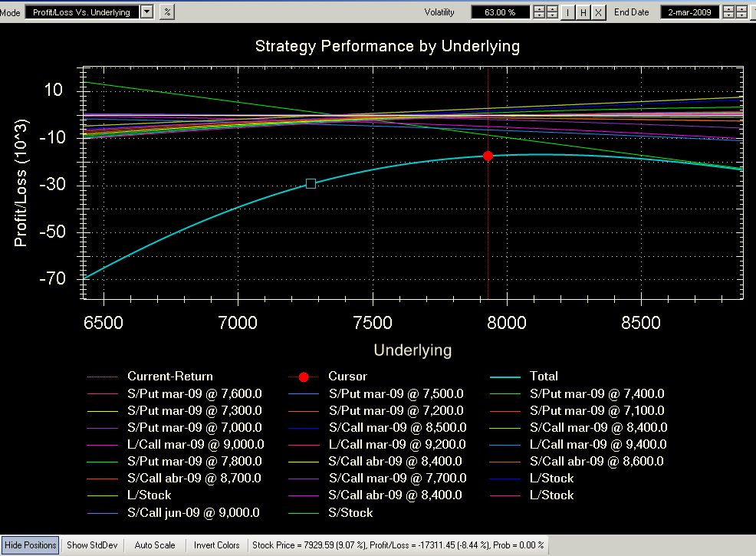Viewport: 756px width, 556px height.
Task: Click the 'H' volatility button
Action: 583,12
